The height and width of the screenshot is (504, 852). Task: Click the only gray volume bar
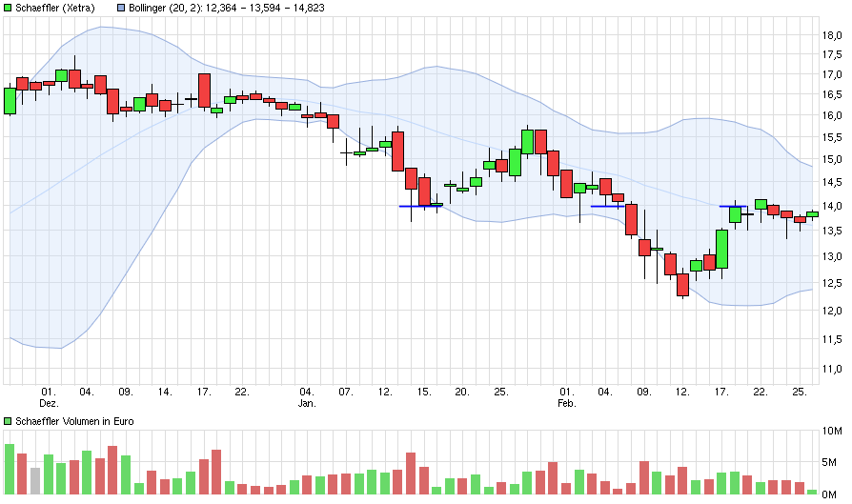click(x=35, y=480)
